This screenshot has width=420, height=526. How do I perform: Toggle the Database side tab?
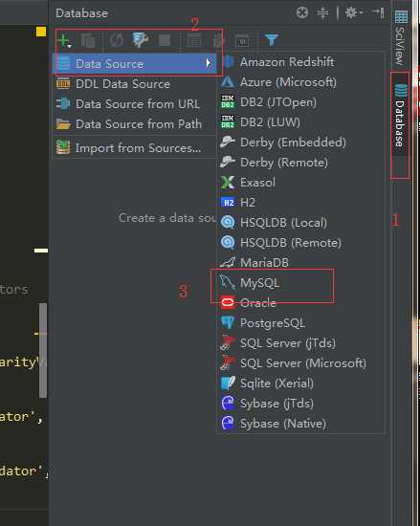click(x=400, y=116)
